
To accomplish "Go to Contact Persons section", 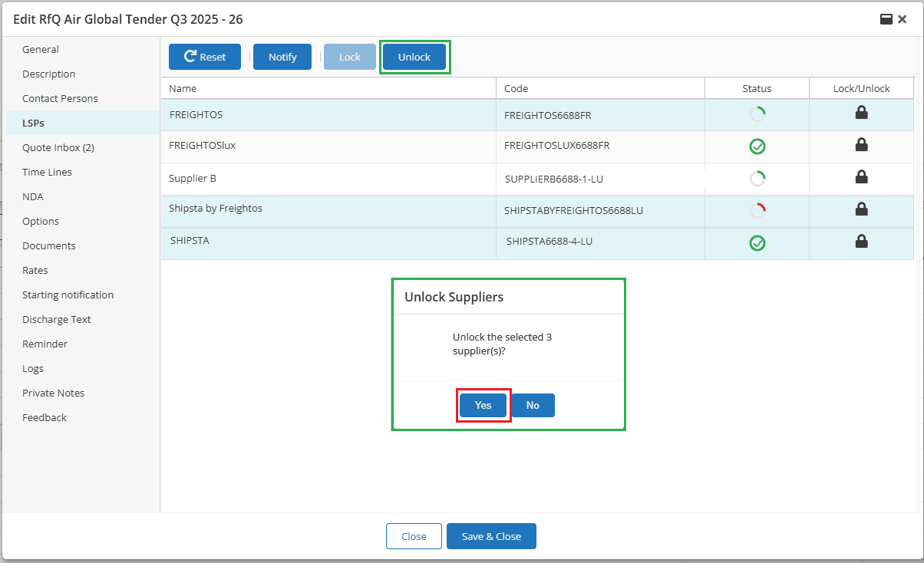I will click(83, 98).
